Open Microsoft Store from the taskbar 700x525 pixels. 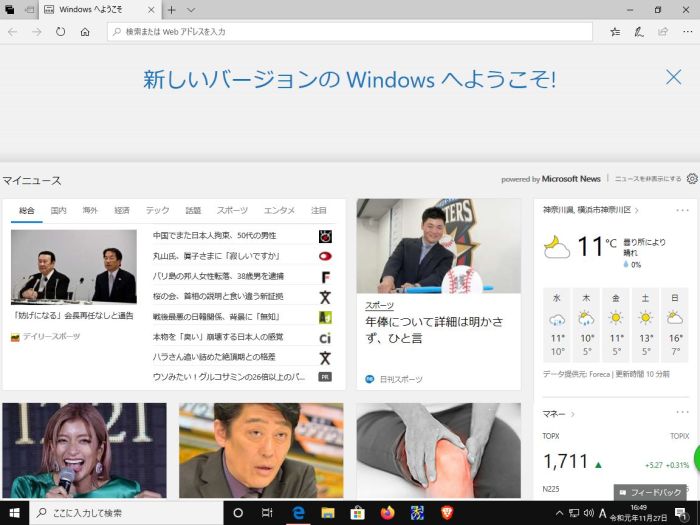[x=357, y=513]
